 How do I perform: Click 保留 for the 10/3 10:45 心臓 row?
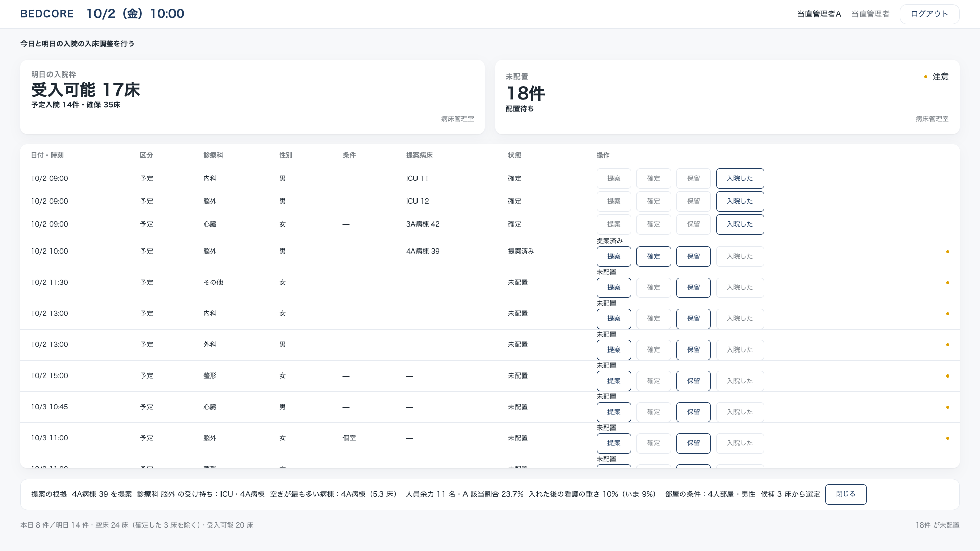693,412
